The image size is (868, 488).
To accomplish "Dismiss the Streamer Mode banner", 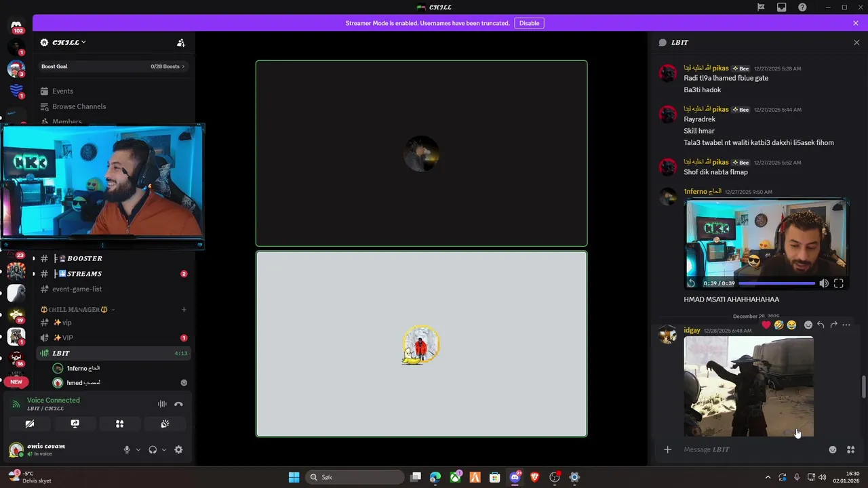I will (x=856, y=23).
